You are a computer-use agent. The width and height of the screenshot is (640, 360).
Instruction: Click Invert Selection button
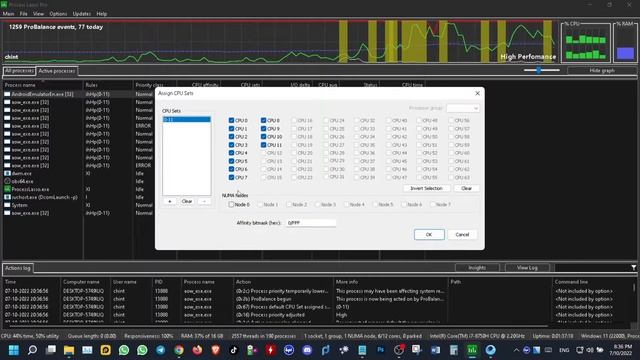427,189
